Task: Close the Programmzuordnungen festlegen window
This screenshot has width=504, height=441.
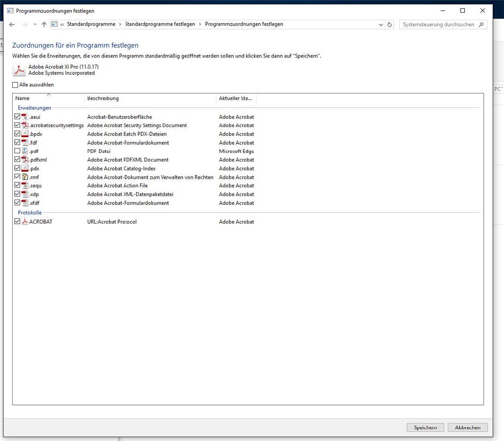Action: (x=482, y=11)
